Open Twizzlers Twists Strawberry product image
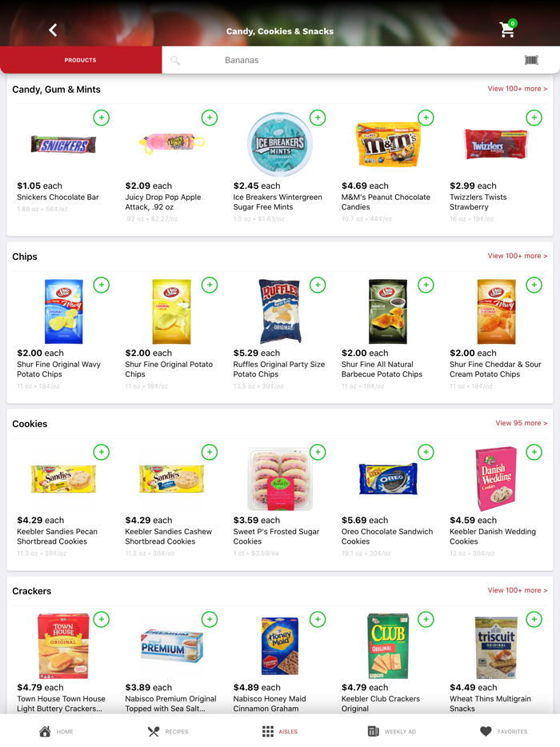The height and width of the screenshot is (747, 560). click(x=495, y=143)
